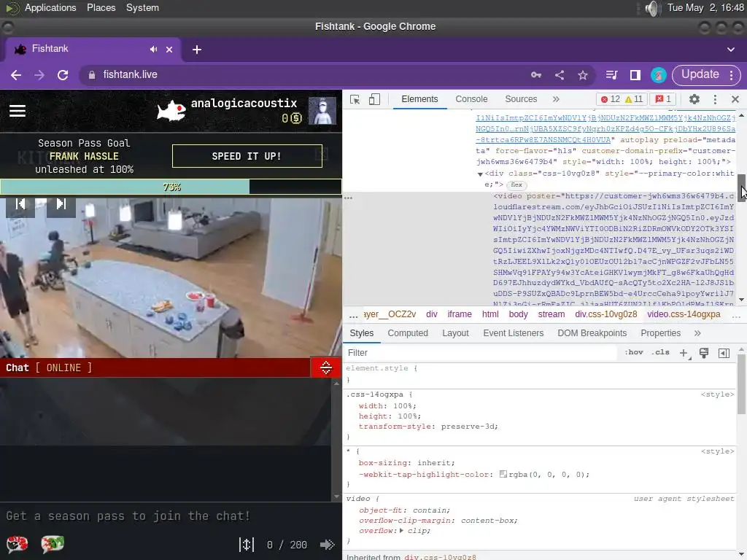Collapse the div css-10vg0z8 node

point(480,174)
